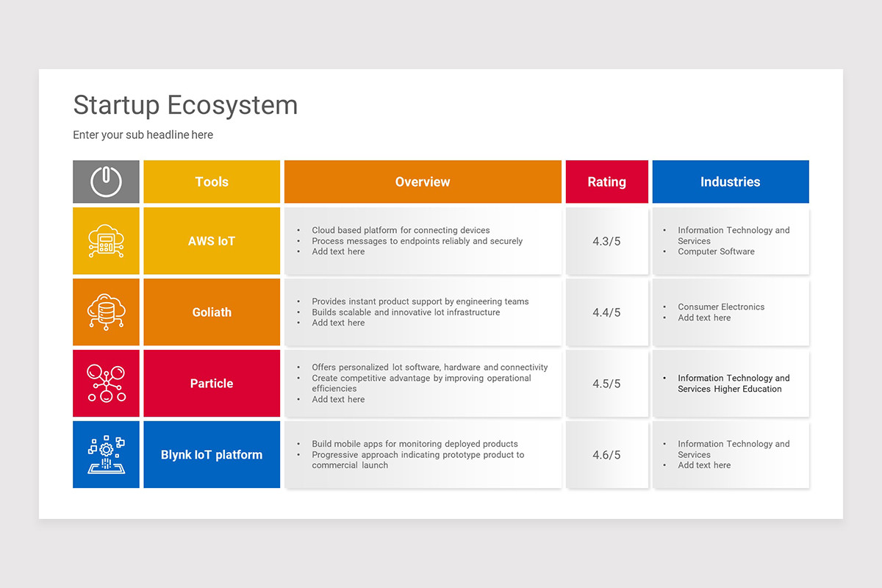Click 'Progressive approach indicating prototype product' bullet
This screenshot has height=588, width=882.
[x=418, y=460]
